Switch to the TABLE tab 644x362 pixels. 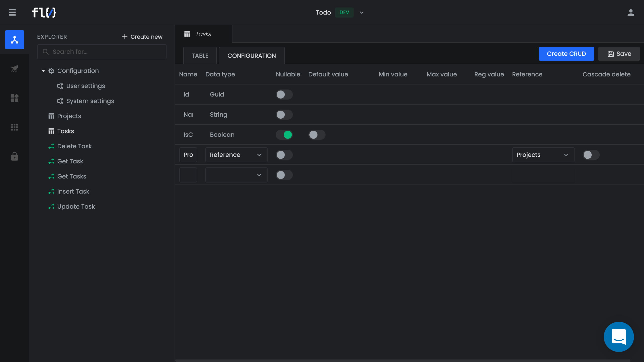coord(200,56)
